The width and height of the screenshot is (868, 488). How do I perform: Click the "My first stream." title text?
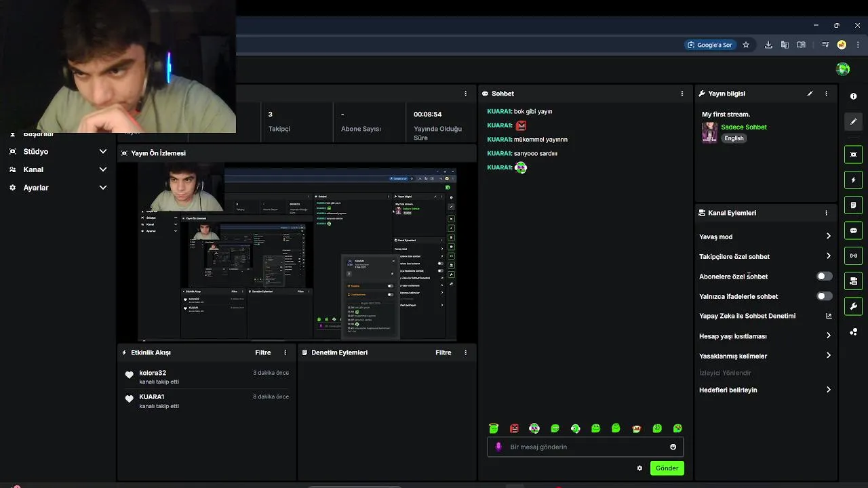(726, 114)
